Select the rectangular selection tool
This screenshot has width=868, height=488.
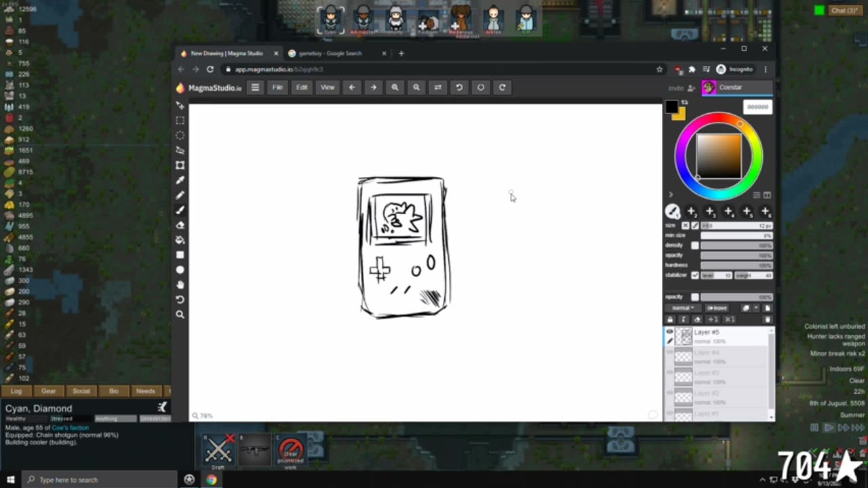coord(180,121)
